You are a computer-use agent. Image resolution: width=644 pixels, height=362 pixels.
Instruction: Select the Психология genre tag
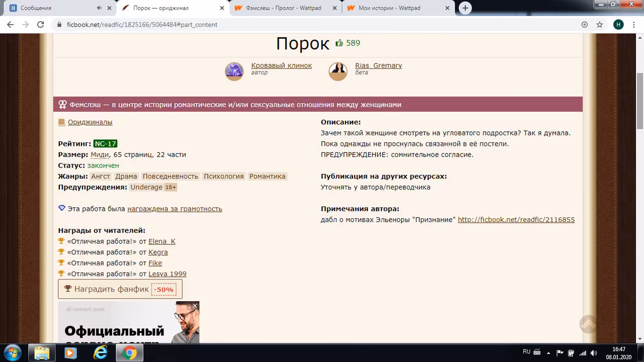[224, 176]
